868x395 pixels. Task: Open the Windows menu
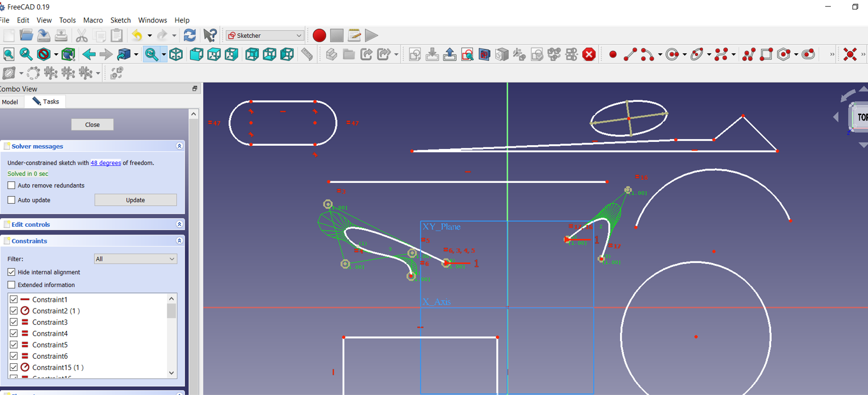[x=152, y=20]
